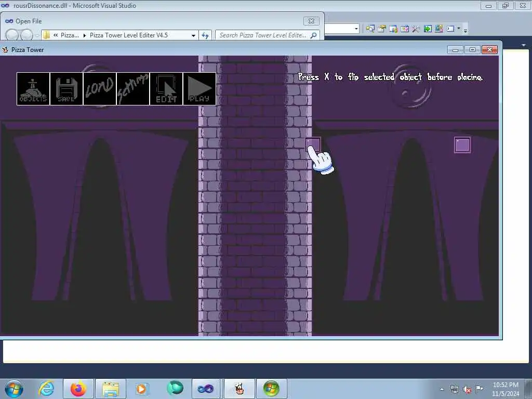Expand the dropdown arrow next to Command Window icon
532x399 pixels.
click(459, 29)
